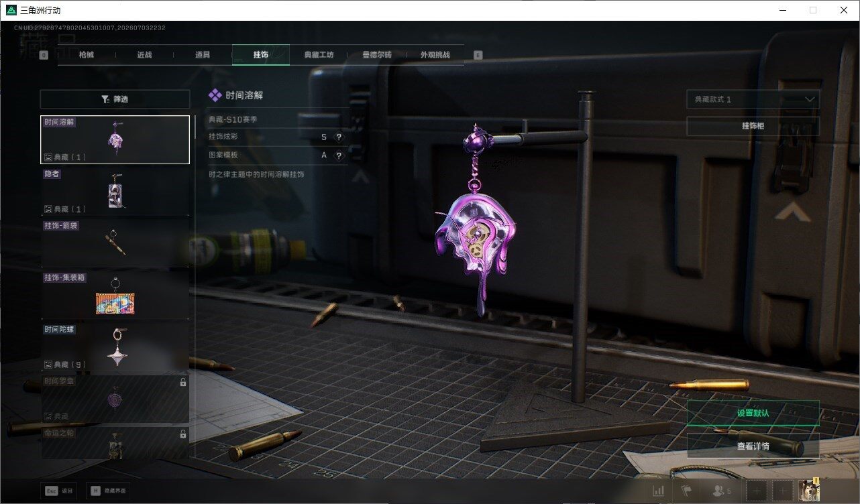Open the 筛选 filter button

[115, 99]
